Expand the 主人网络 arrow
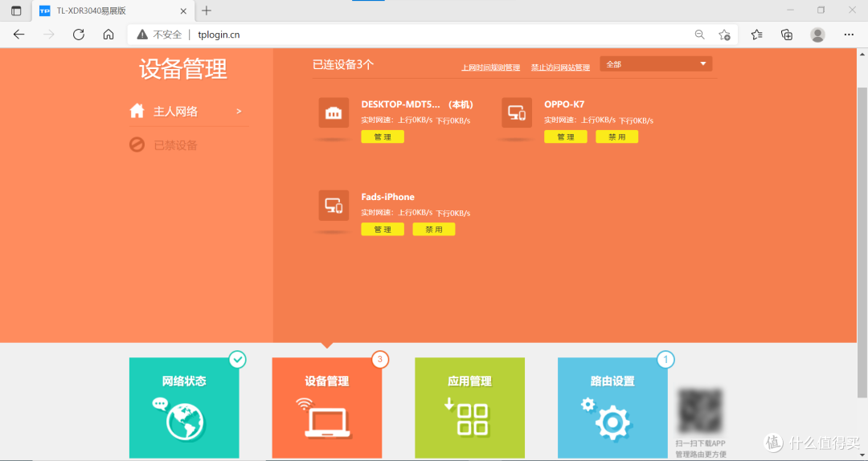This screenshot has height=461, width=868. pyautogui.click(x=239, y=112)
